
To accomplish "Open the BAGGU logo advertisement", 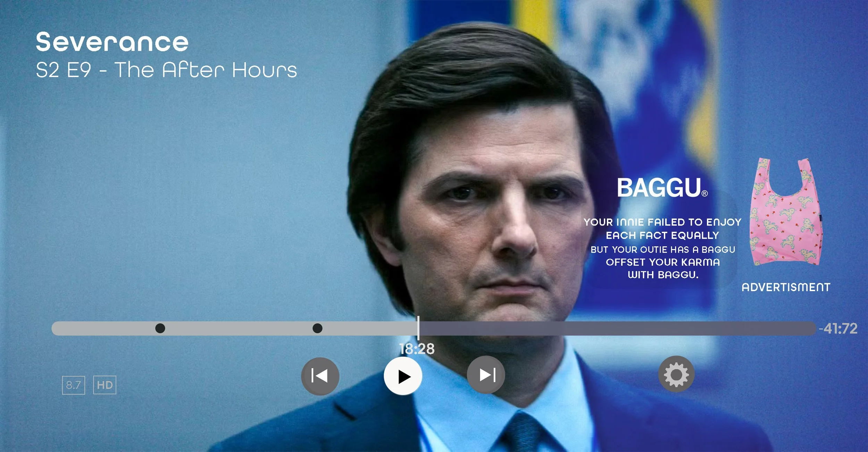I will pos(662,188).
